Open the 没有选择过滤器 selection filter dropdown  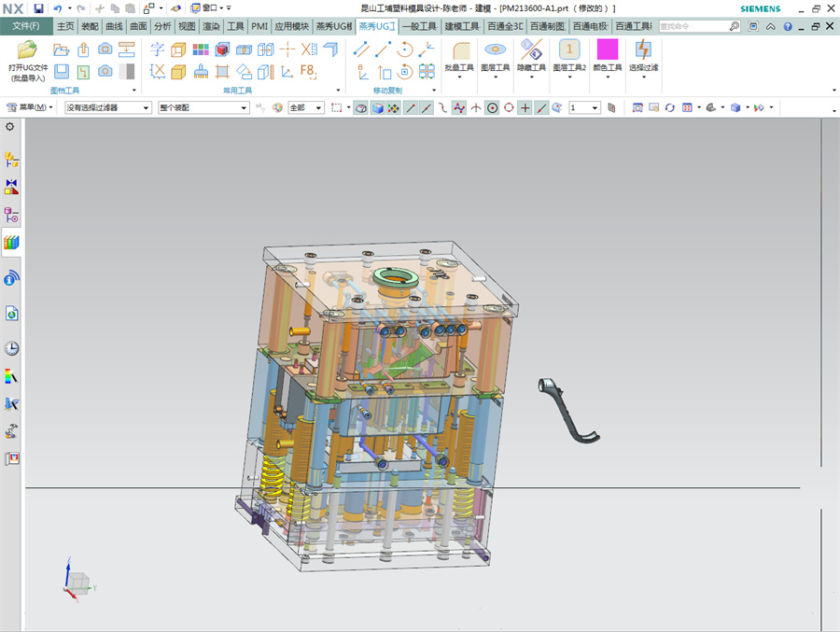point(107,108)
